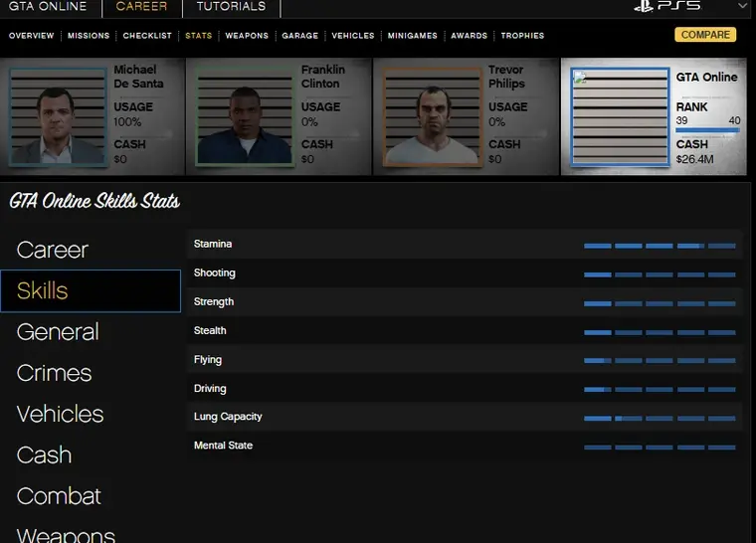Select Franklin Clinton's character portrait
756x543 pixels.
245,115
